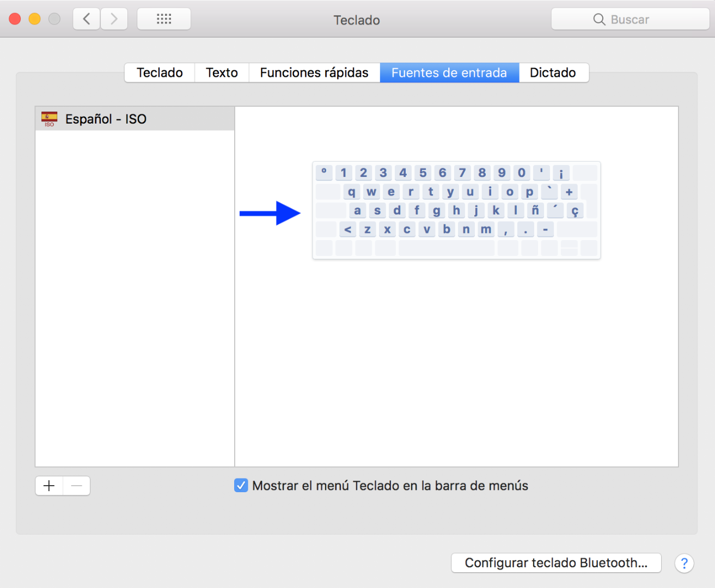Open the Texto tab

click(x=221, y=72)
